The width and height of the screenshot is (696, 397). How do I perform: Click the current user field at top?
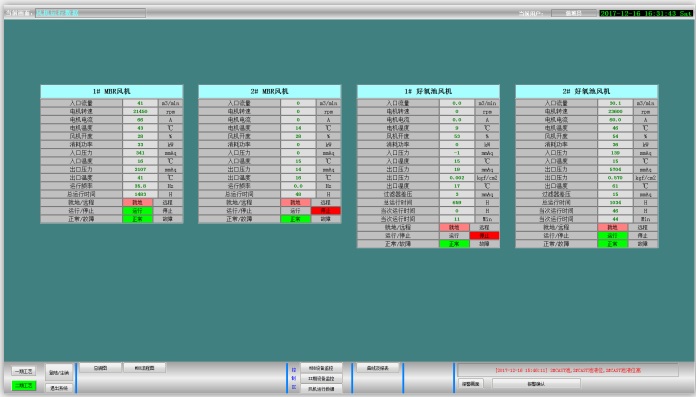(573, 13)
